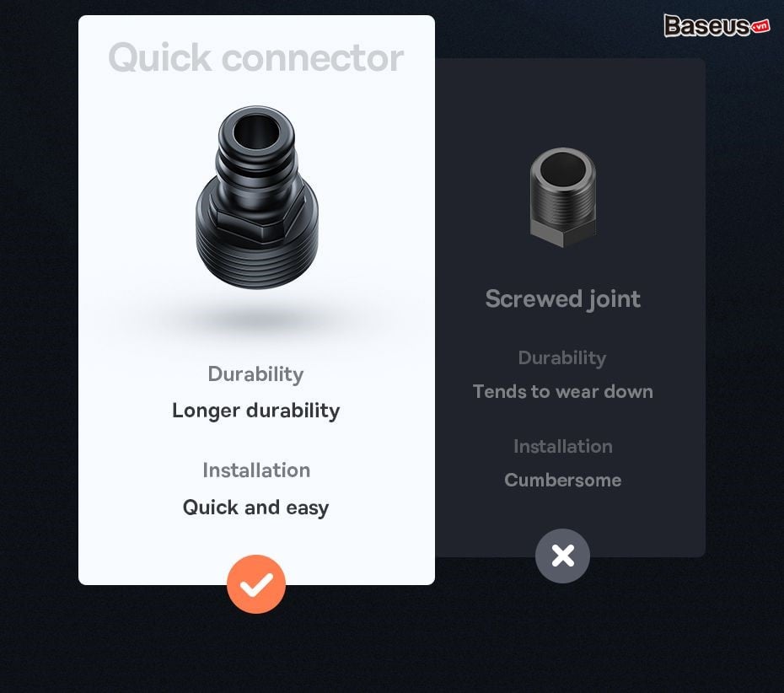This screenshot has width=784, height=693.
Task: Select the quick connector product image
Action: (x=256, y=197)
